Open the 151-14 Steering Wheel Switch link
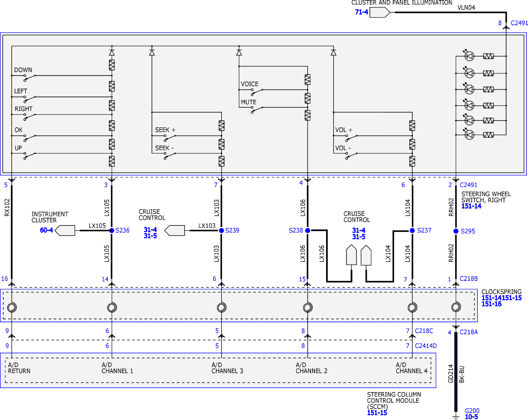 tap(471, 206)
